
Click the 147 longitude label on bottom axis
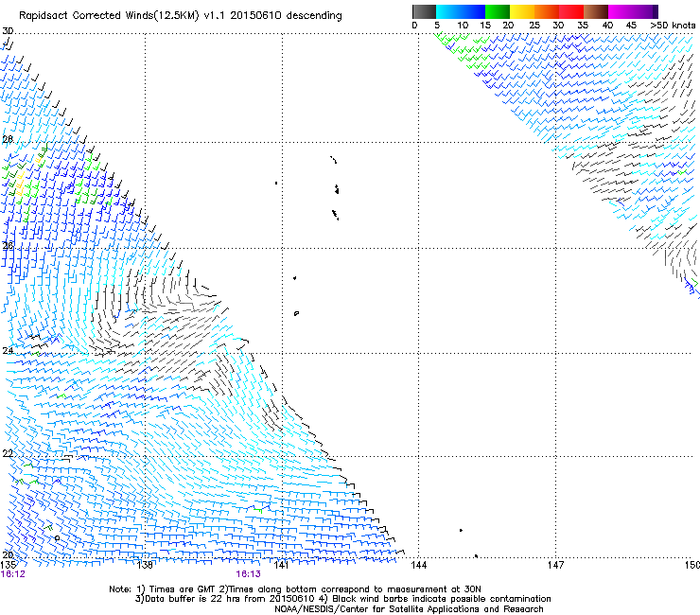[x=555, y=565]
